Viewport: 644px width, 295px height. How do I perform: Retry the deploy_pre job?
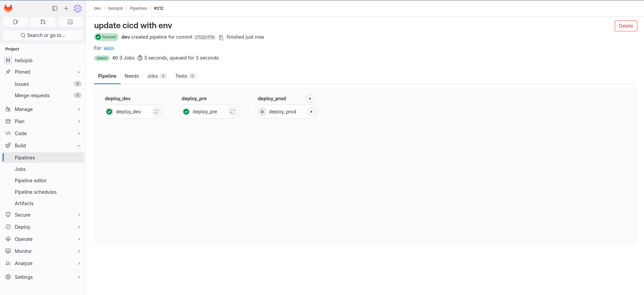(233, 112)
